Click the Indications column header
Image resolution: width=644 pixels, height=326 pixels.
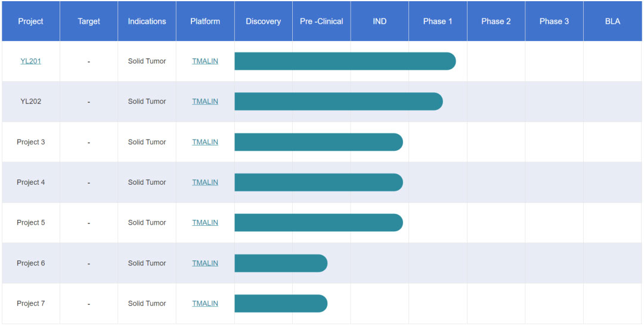147,21
